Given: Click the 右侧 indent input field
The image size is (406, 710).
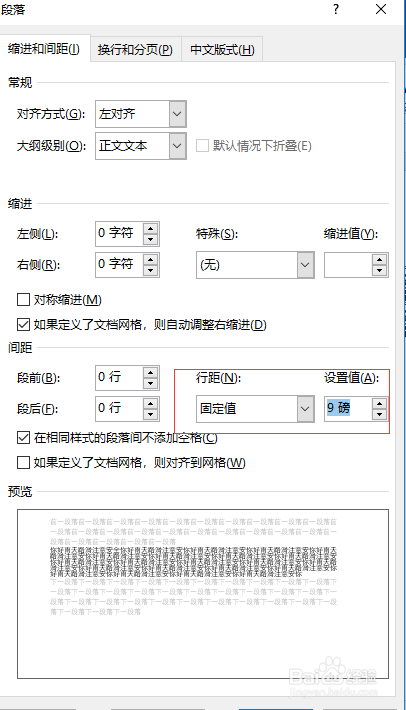Looking at the screenshot, I should pos(119,264).
